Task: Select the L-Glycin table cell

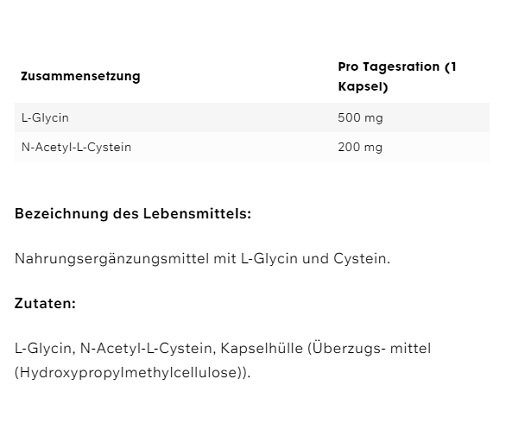Action: [x=45, y=118]
